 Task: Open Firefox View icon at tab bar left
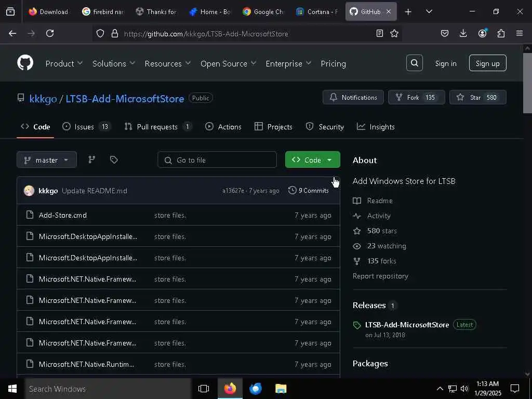10,11
